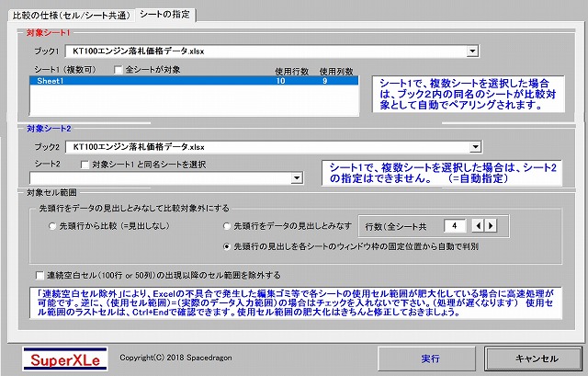
Task: Select 先頭行から比較 (=見出しなし) radio
Action: tap(52, 226)
